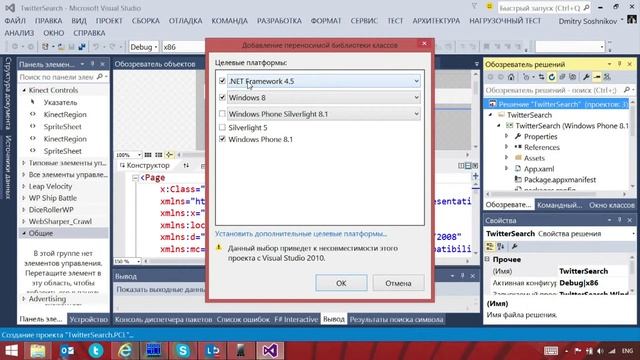This screenshot has width=640, height=360.
Task: Click the Alphabetical sort icon in Properties panel
Action: pyautogui.click(x=501, y=247)
